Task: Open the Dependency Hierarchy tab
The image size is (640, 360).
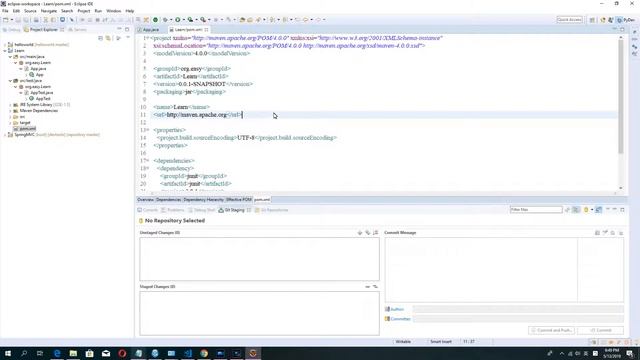Action: [x=203, y=200]
